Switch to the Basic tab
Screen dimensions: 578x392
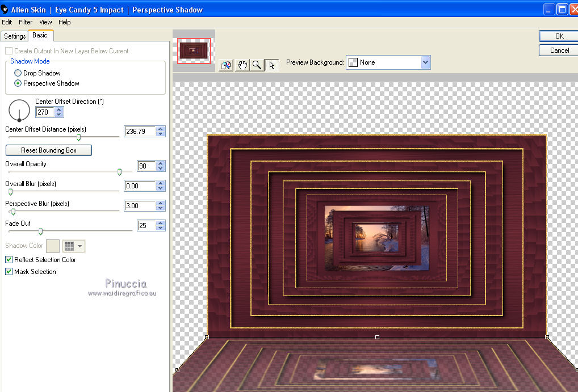[40, 35]
